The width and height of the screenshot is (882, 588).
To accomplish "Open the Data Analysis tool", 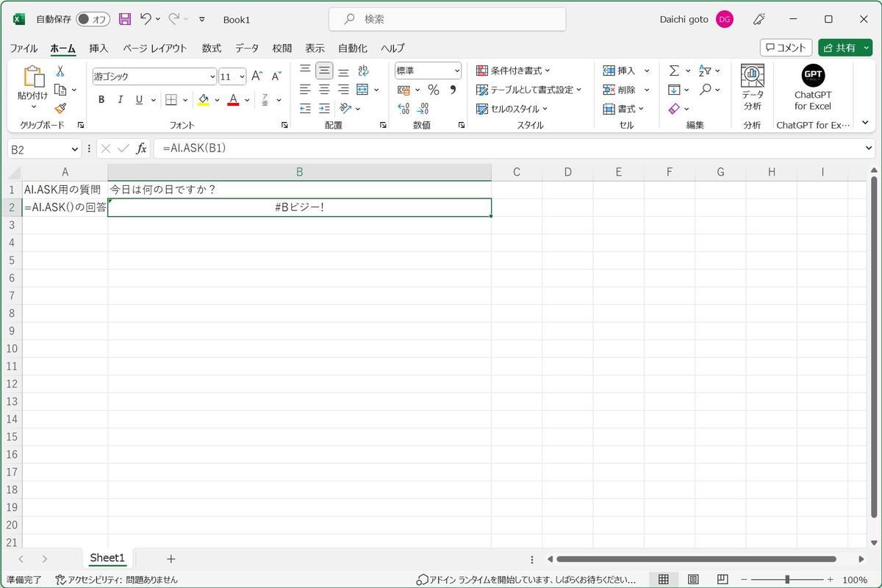I will pyautogui.click(x=753, y=87).
